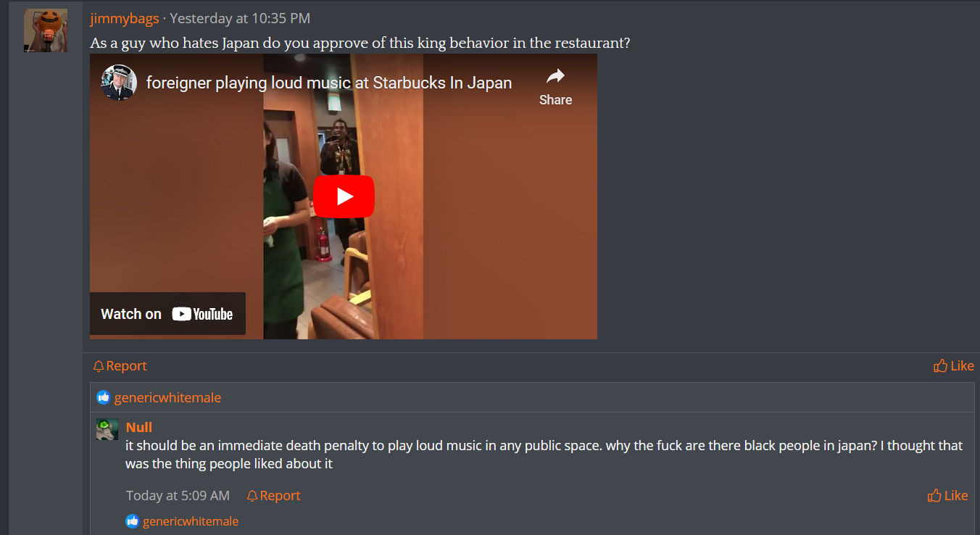Click Today at 5:09 AM timestamp

pos(178,496)
